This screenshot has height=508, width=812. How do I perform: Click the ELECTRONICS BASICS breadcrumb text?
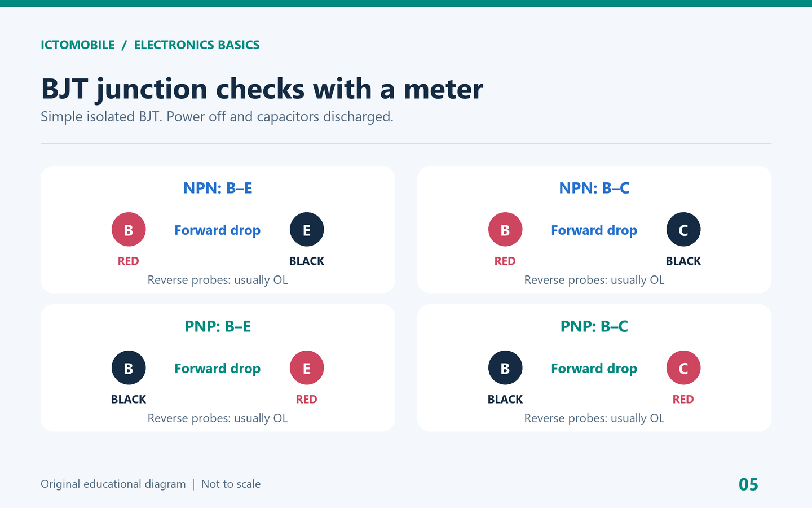[197, 45]
